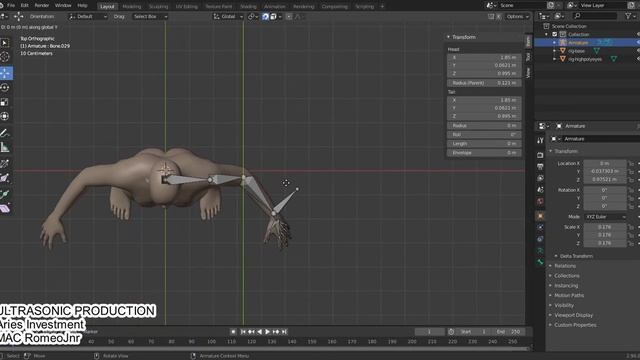640x360 pixels.
Task: Open the File menu
Action: tap(11, 6)
